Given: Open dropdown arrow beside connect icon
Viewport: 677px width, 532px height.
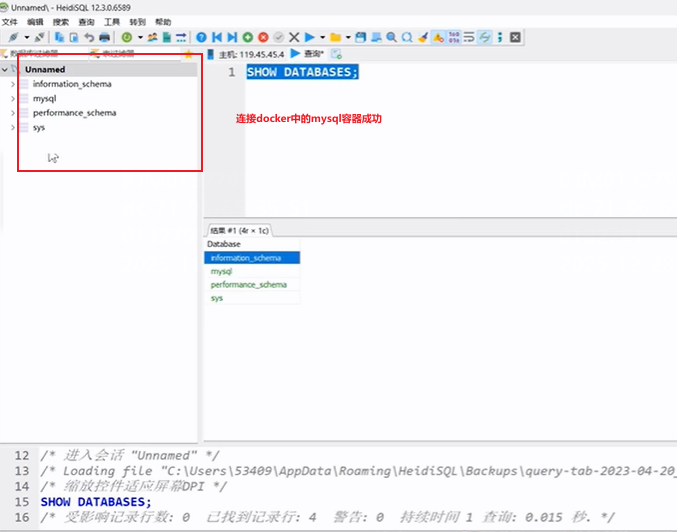Looking at the screenshot, I should pos(27,38).
